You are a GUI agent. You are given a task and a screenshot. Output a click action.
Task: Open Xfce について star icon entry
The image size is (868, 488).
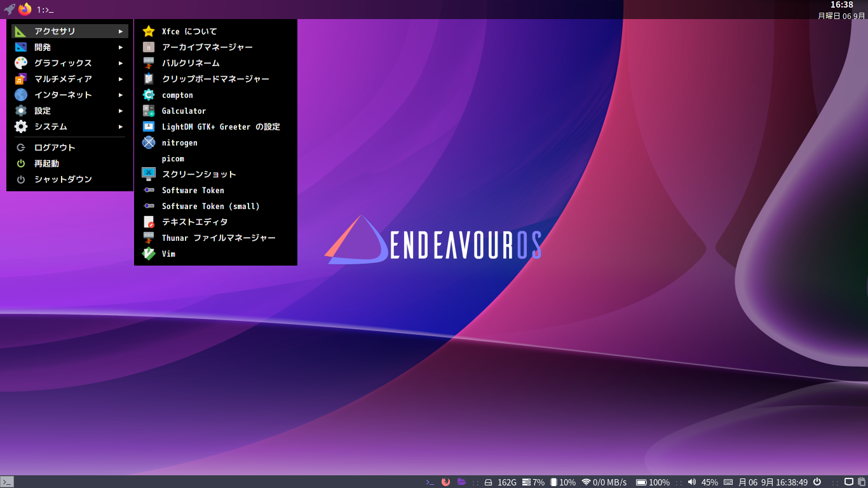pyautogui.click(x=215, y=31)
